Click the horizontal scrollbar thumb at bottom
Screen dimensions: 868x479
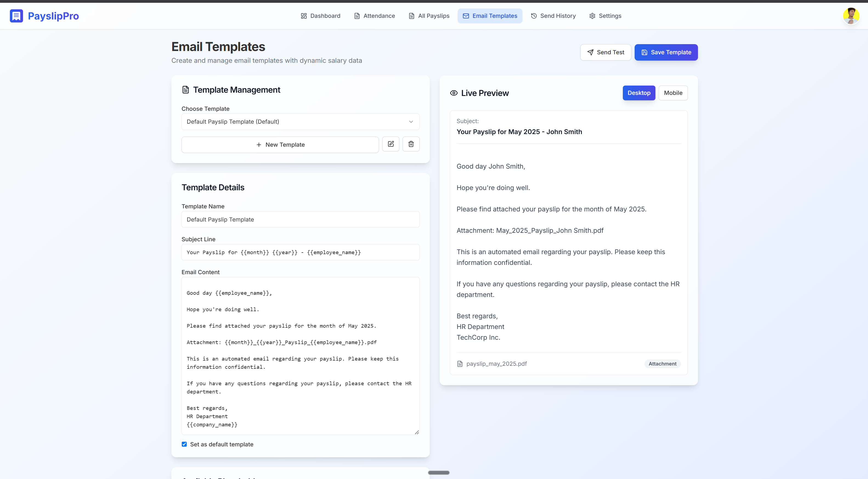pos(438,473)
